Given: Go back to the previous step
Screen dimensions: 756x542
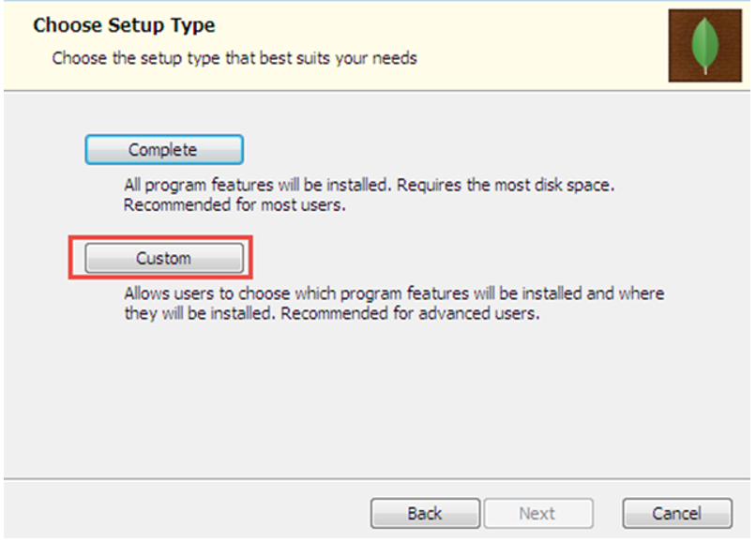Looking at the screenshot, I should click(x=424, y=513).
